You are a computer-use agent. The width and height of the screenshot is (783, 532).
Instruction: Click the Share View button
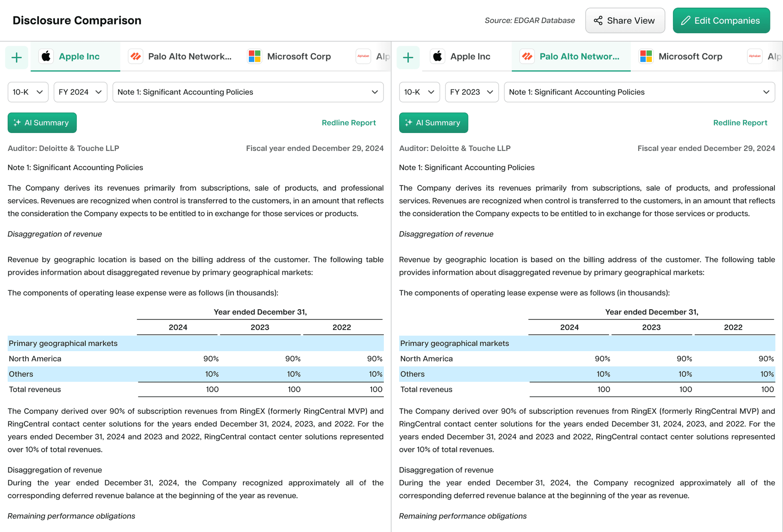coord(625,21)
